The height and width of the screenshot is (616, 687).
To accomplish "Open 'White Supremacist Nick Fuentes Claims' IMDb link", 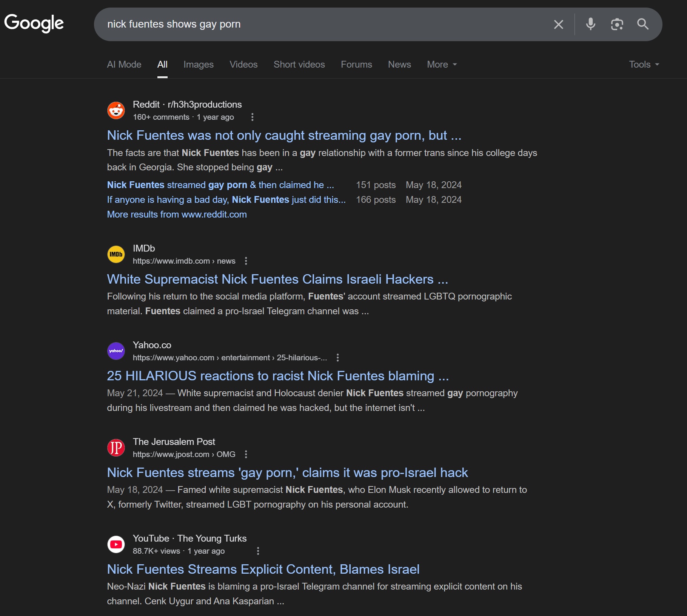I will pos(277,279).
